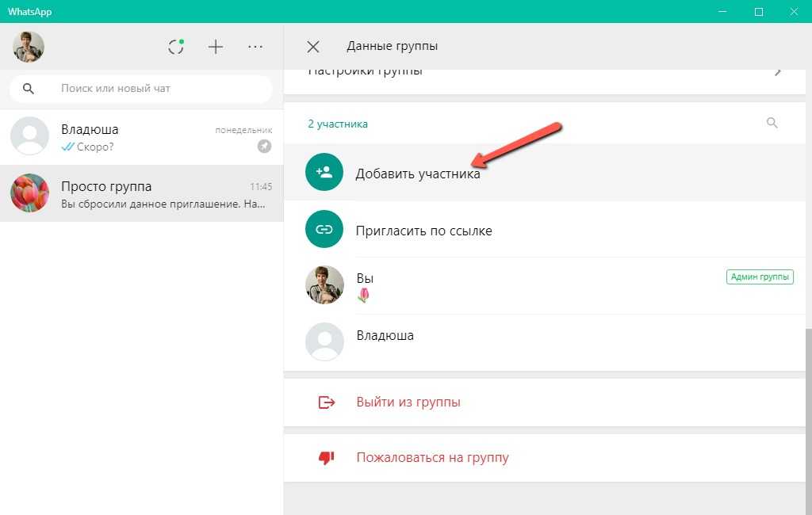Open the three-dot menu in sidebar

[255, 47]
